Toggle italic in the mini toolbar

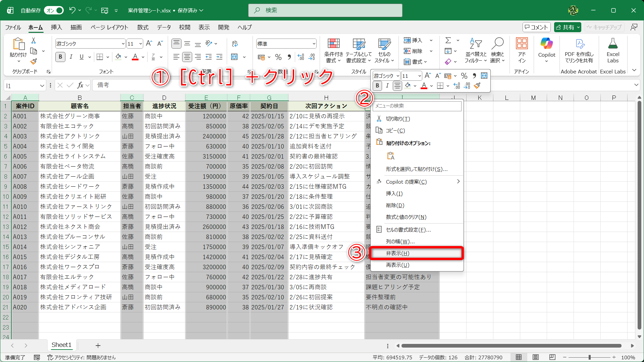click(387, 86)
